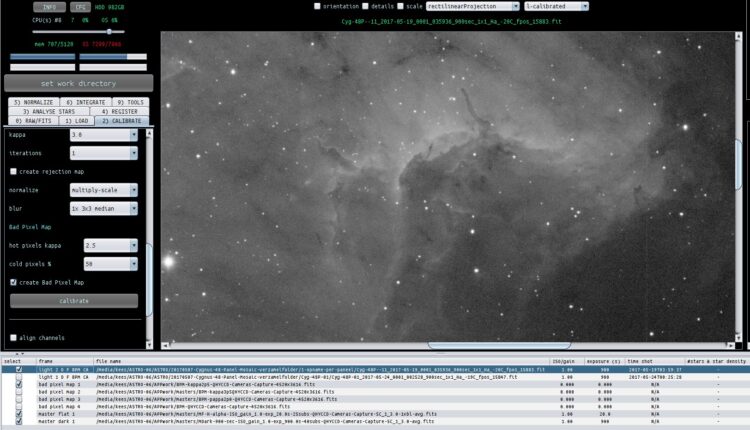Open the INFO panel button

click(49, 7)
